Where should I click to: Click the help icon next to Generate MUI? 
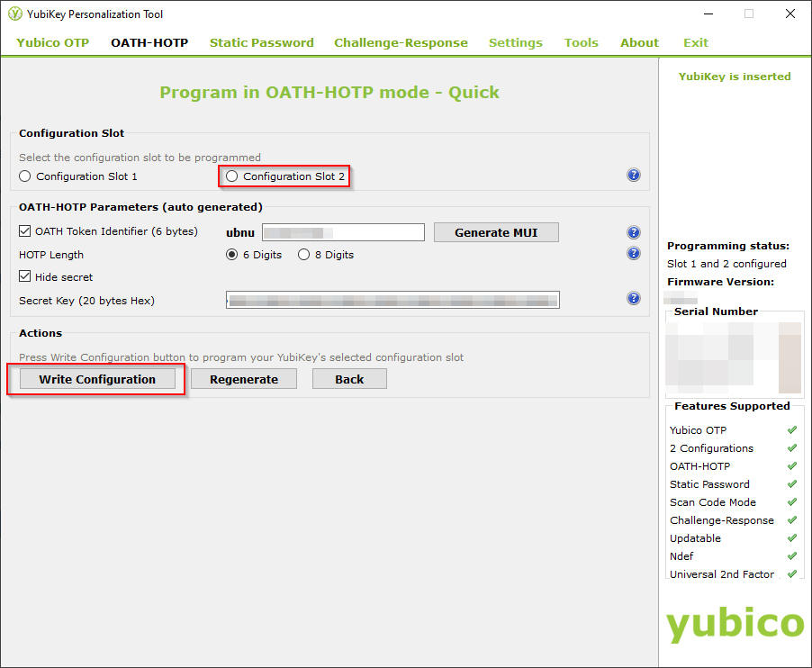point(634,231)
